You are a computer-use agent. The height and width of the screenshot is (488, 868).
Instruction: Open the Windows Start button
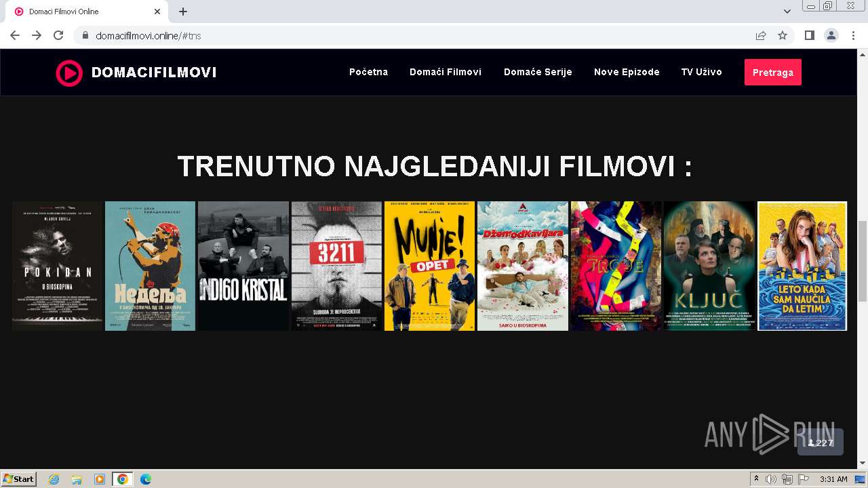click(19, 479)
